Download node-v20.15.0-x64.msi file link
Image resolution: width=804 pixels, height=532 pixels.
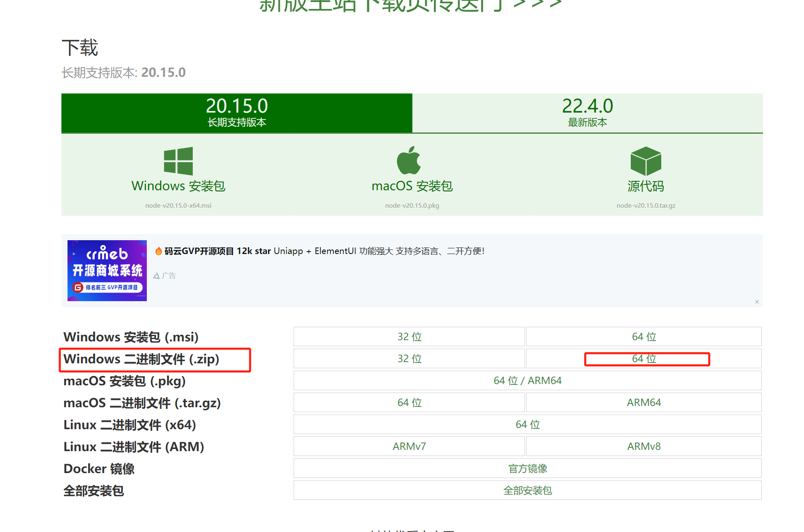pyautogui.click(x=178, y=206)
